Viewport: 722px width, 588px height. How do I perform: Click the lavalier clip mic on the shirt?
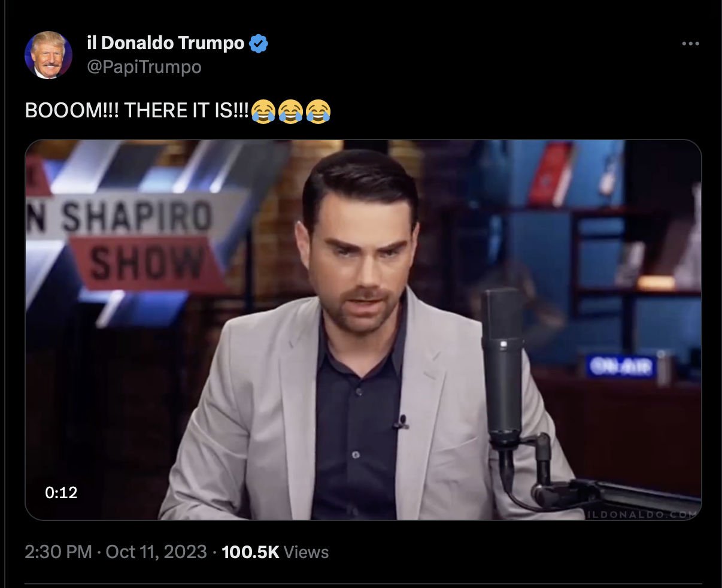(400, 423)
